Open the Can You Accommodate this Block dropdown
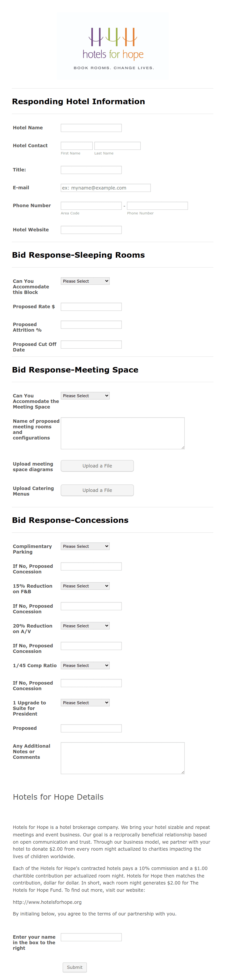The width and height of the screenshot is (225, 980). (x=85, y=281)
